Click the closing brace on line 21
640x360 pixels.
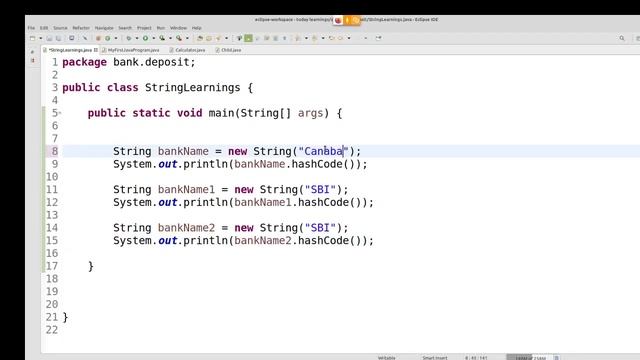click(65, 317)
